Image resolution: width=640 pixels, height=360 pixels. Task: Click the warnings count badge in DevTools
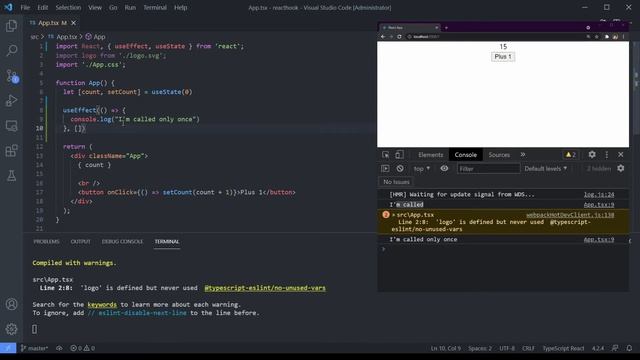pos(571,155)
